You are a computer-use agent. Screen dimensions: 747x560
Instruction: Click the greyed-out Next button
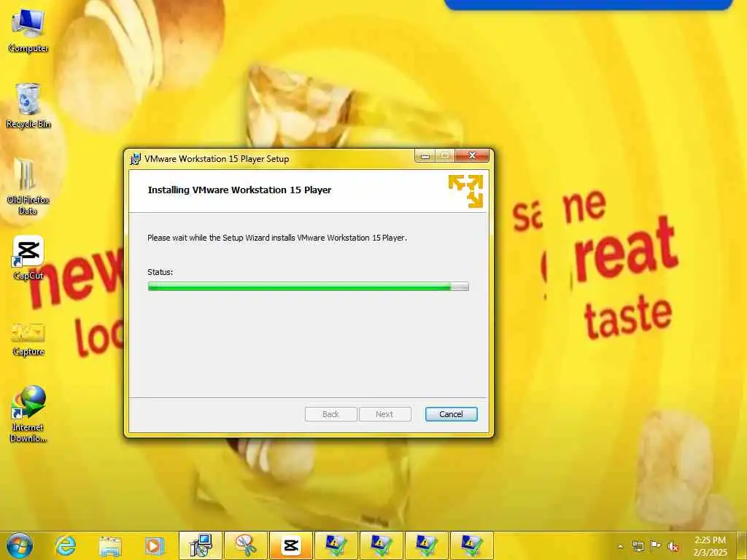(x=384, y=414)
